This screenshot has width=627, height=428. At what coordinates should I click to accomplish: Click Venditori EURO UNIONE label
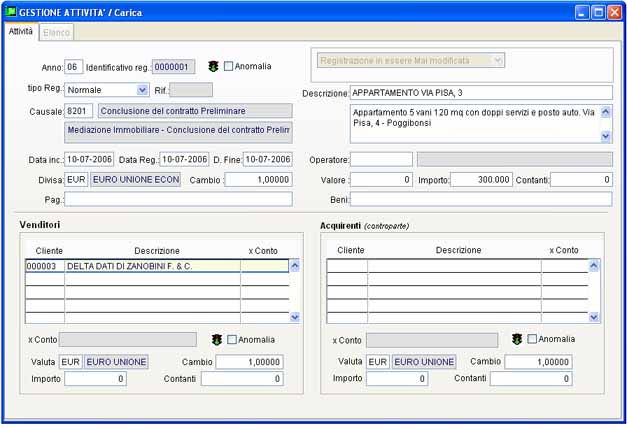116,362
